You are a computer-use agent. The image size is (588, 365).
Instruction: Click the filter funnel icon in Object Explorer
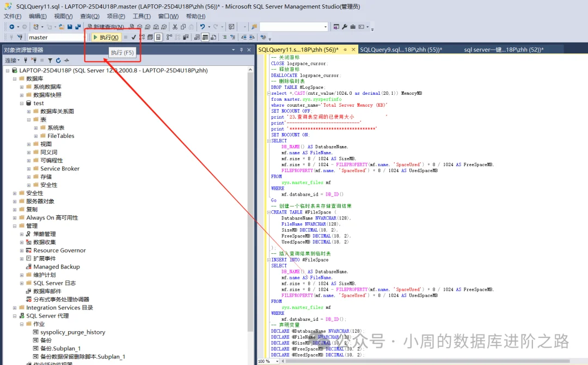50,60
